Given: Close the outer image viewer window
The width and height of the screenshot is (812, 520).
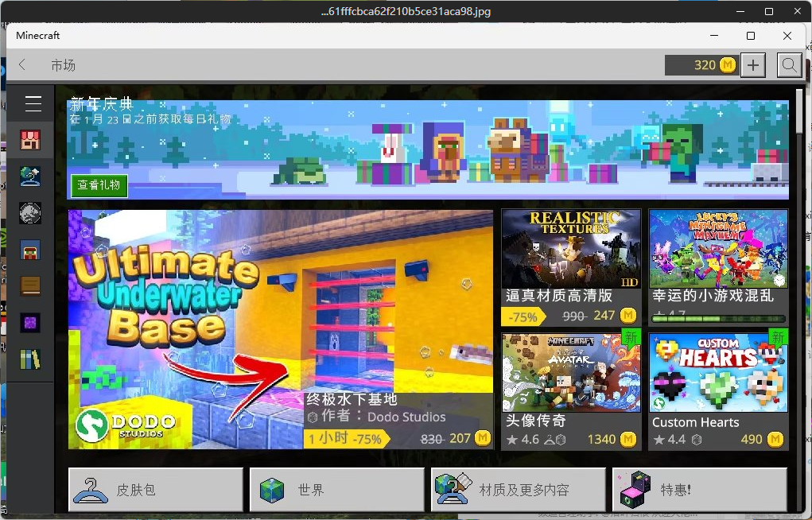Looking at the screenshot, I should coord(798,11).
